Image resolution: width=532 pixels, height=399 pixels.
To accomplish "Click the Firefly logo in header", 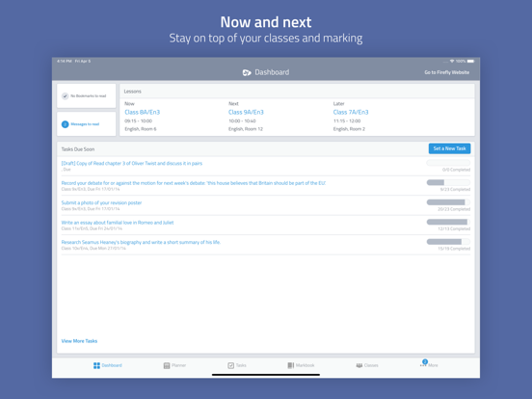I will click(x=247, y=72).
